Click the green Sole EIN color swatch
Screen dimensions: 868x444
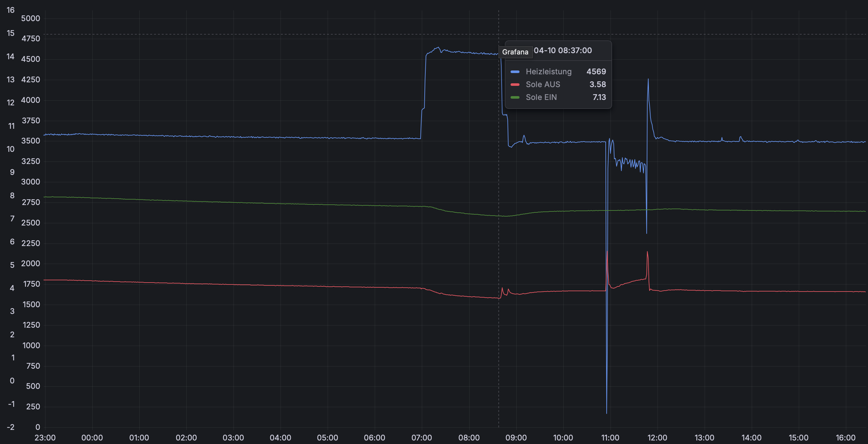coord(515,97)
